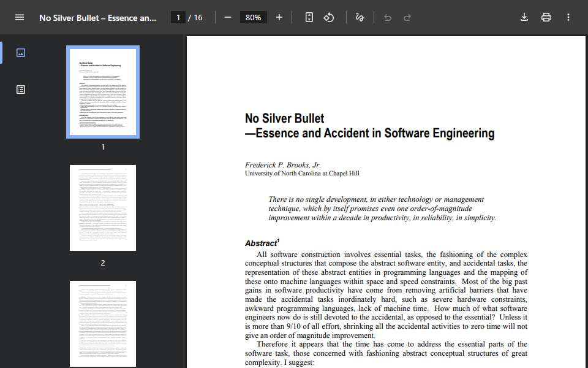Zoom out using the minus button

228,17
